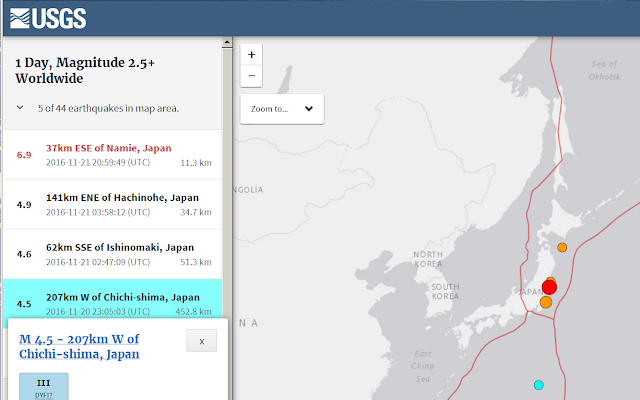Screen dimensions: 640x400
Task: Select the 4.9 Hachinohe, Japan earthquake entry
Action: pos(112,204)
